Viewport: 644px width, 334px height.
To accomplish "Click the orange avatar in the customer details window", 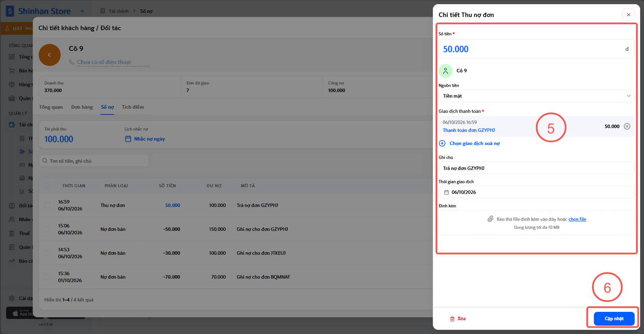I will click(x=50, y=54).
